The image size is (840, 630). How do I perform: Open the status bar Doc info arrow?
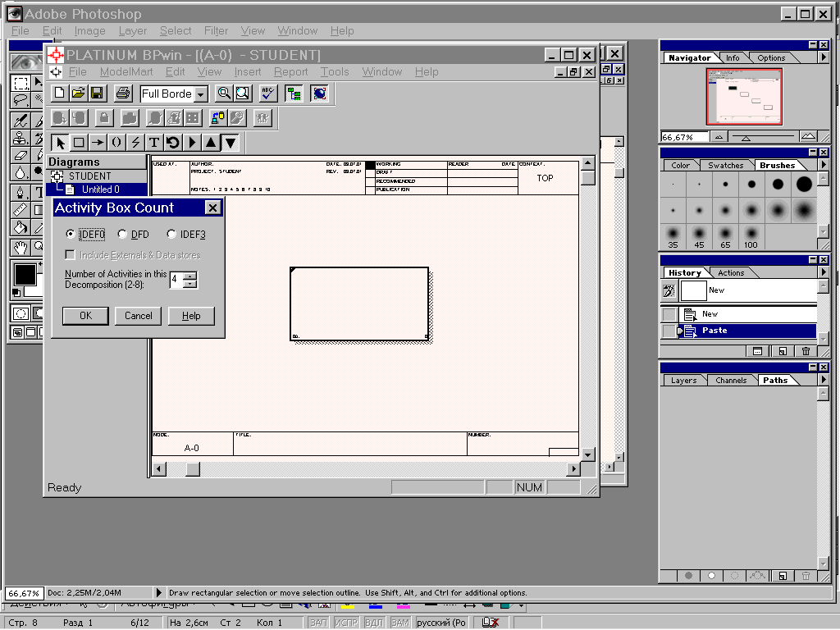158,592
